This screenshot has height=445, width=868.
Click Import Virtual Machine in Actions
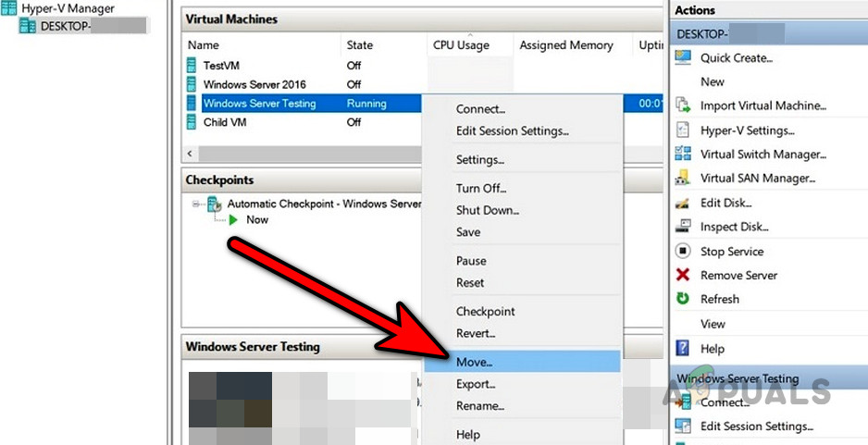click(x=763, y=105)
